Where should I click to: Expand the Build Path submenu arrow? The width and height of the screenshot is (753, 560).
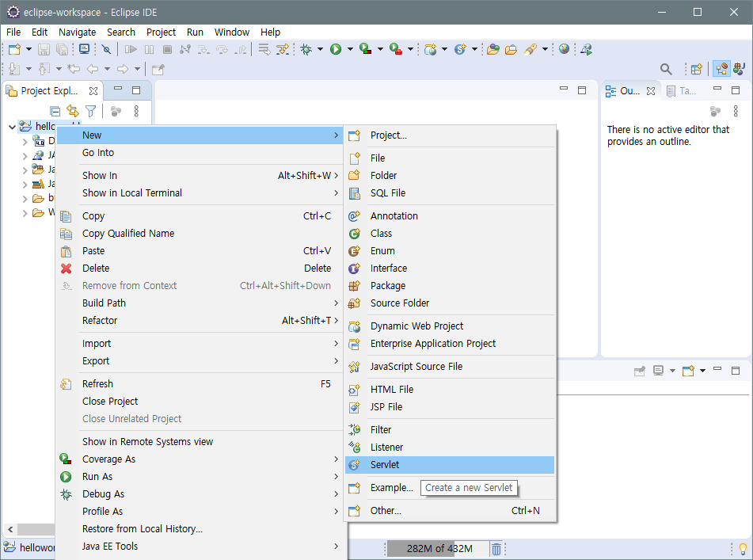(337, 303)
